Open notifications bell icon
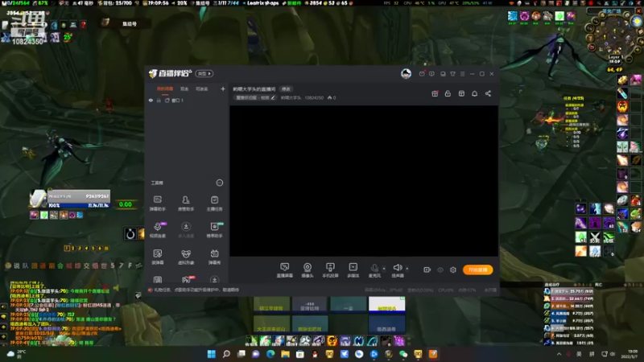 (474, 93)
